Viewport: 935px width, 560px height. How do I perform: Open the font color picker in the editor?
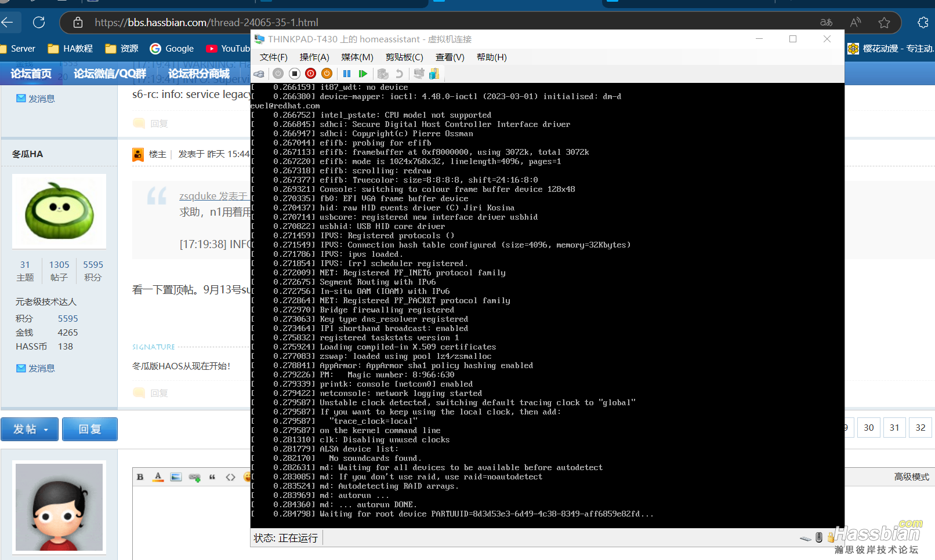(158, 477)
